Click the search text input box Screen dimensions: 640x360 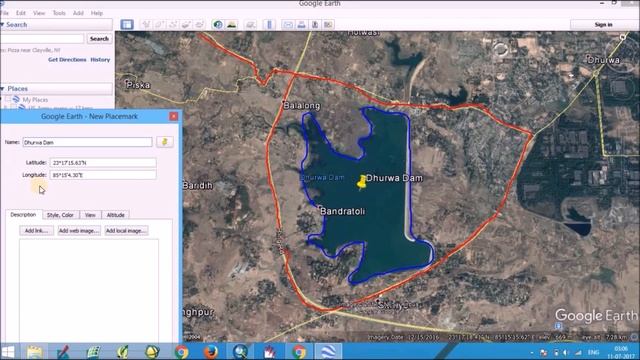42,39
